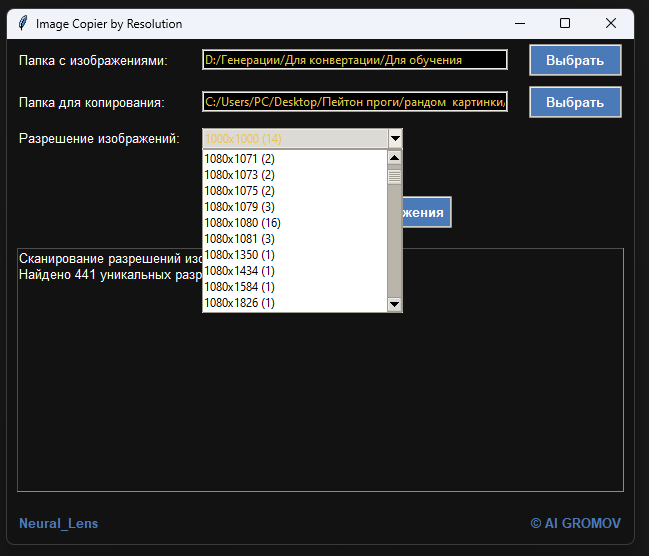649x556 pixels.
Task: Click the feather app icon in title bar
Action: (23, 23)
